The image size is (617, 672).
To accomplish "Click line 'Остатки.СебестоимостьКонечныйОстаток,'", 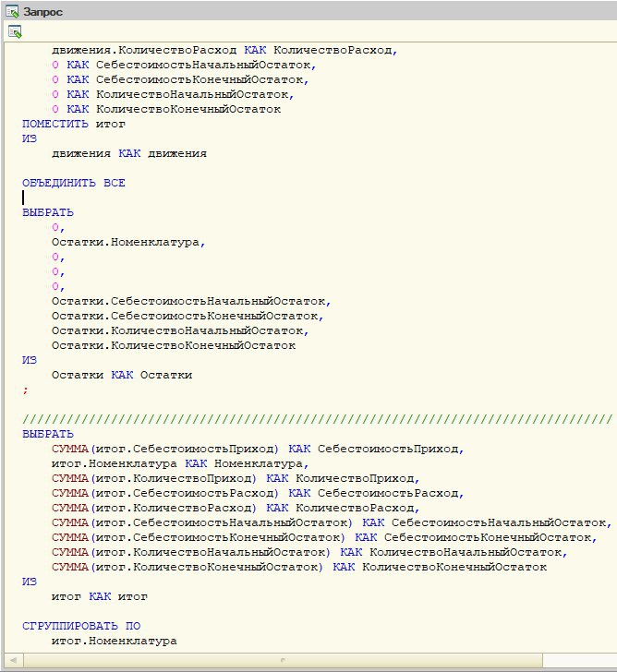I will [x=188, y=316].
